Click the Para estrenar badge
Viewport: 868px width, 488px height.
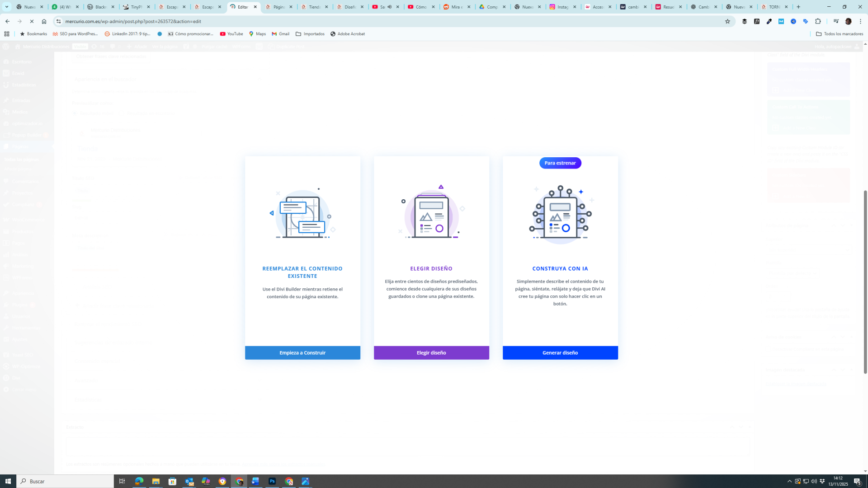560,163
